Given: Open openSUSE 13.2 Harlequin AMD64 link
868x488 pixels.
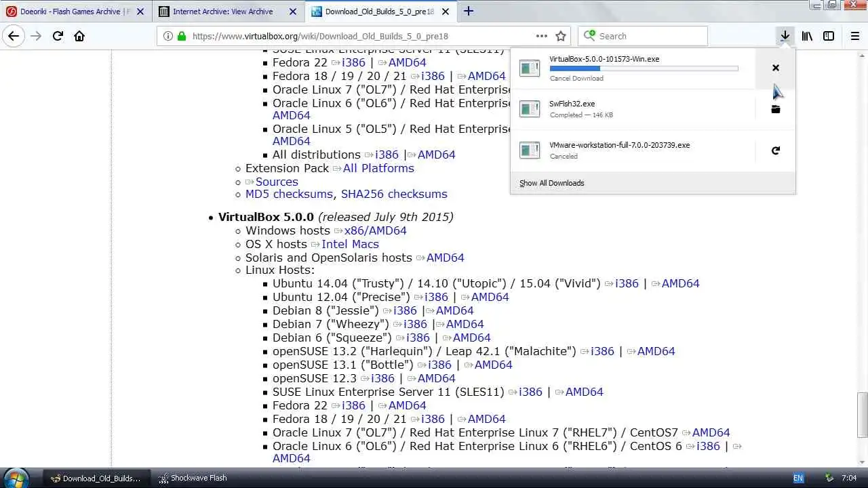Looking at the screenshot, I should (656, 351).
